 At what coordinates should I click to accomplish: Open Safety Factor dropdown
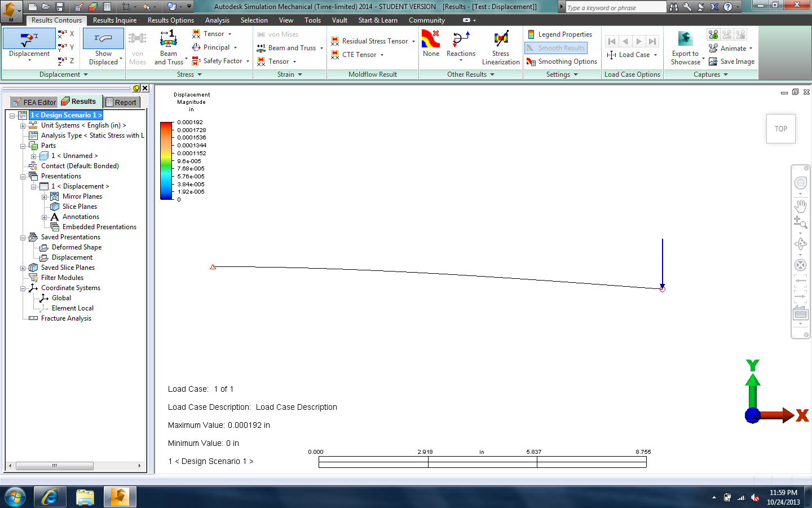click(220, 61)
